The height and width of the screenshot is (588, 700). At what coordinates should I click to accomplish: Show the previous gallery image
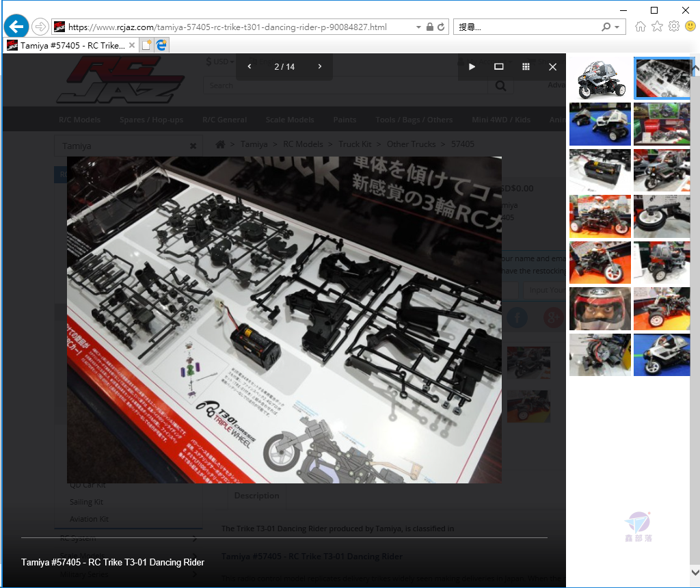tap(249, 66)
